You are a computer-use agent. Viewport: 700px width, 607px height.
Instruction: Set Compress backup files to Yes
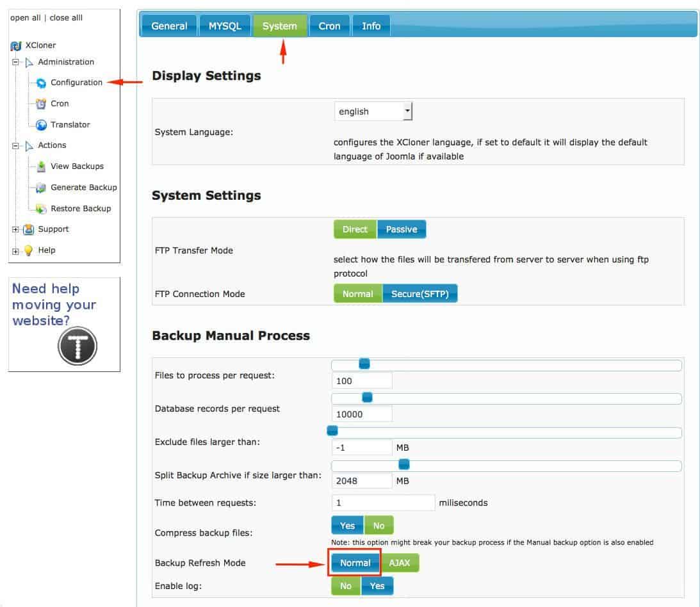point(347,525)
